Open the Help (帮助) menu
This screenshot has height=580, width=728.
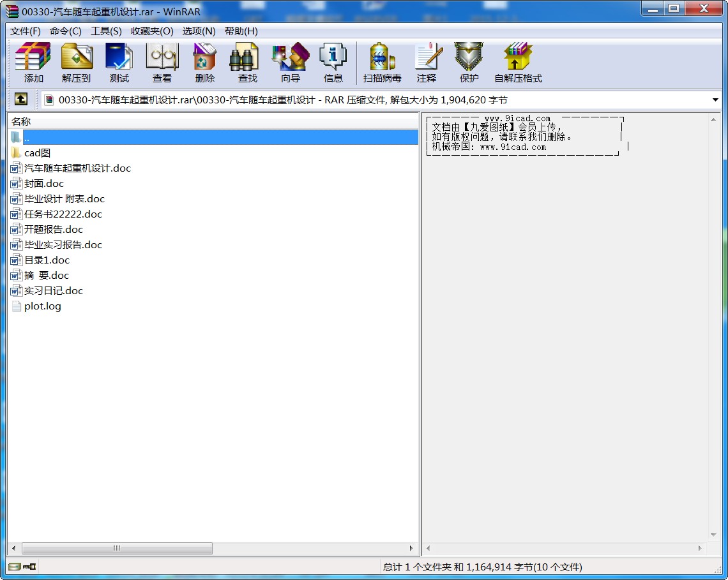241,31
